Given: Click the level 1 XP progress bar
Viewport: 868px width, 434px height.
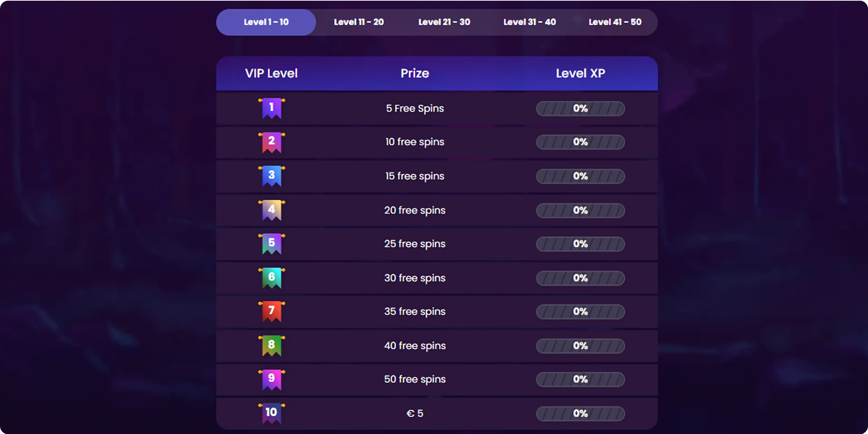Looking at the screenshot, I should (580, 108).
